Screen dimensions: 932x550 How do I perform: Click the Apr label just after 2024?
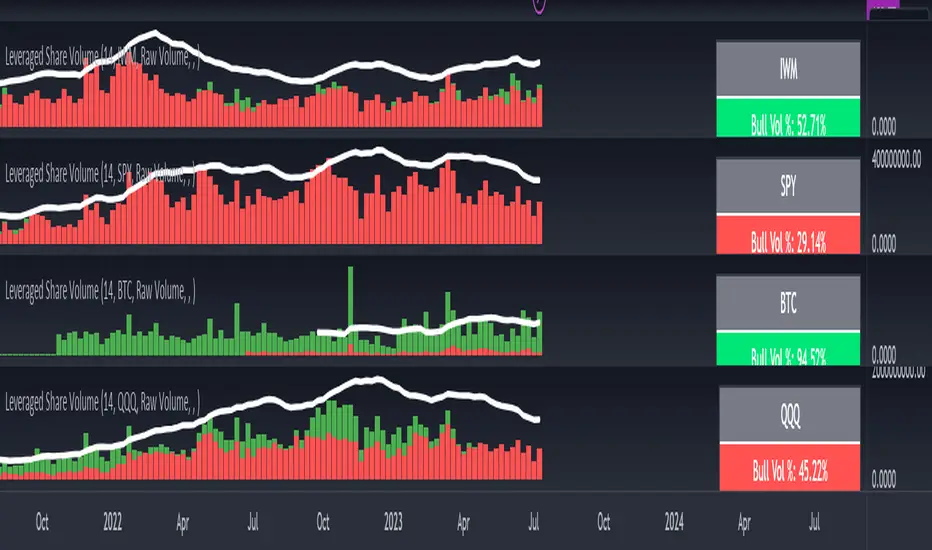(x=744, y=523)
